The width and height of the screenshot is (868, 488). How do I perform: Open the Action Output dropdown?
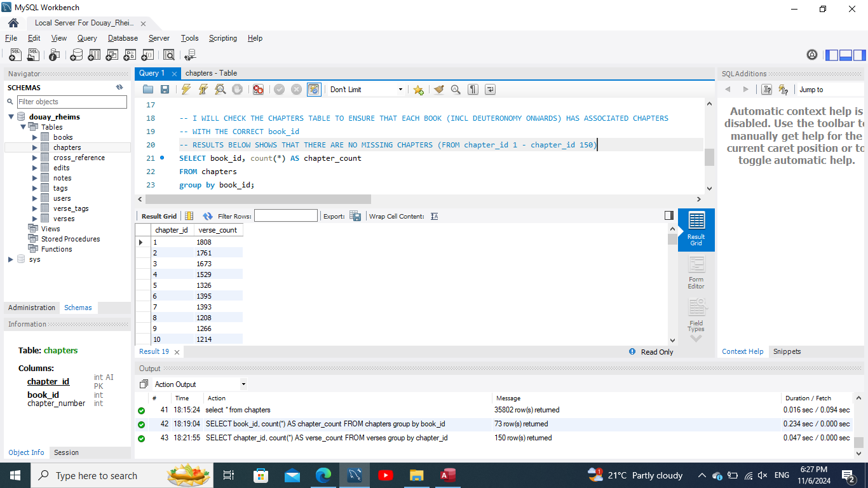coord(200,384)
